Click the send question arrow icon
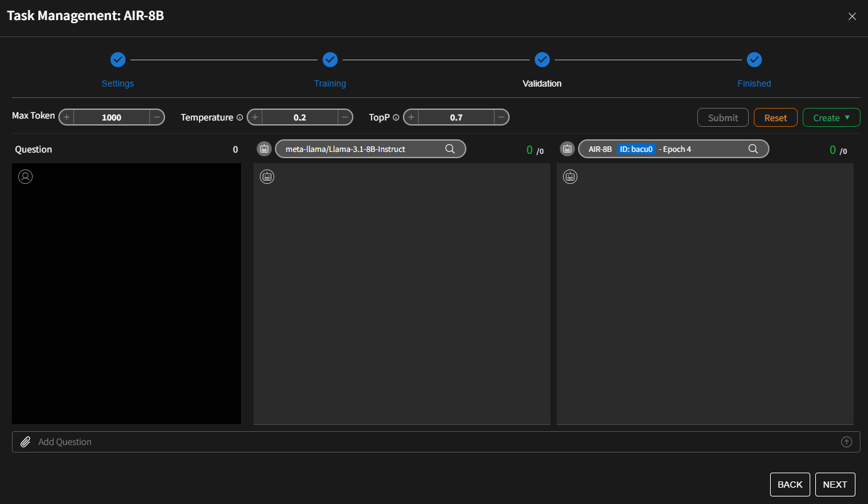Image resolution: width=868 pixels, height=504 pixels. pos(847,442)
